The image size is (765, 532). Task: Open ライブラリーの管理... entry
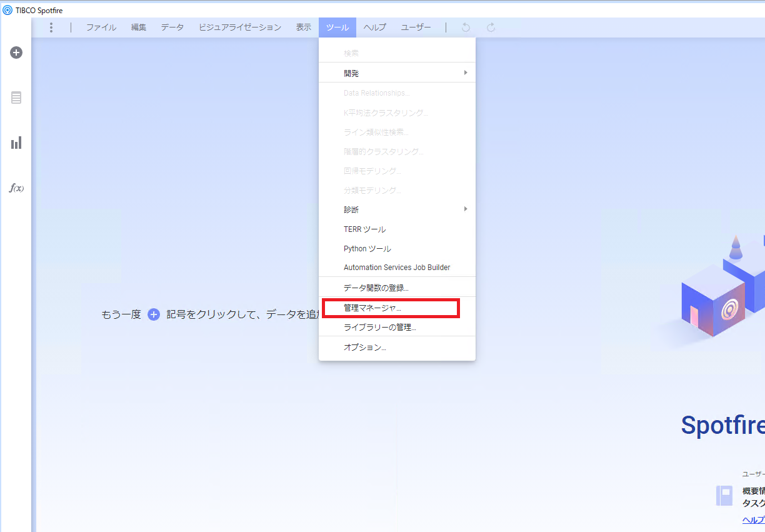[397, 327]
